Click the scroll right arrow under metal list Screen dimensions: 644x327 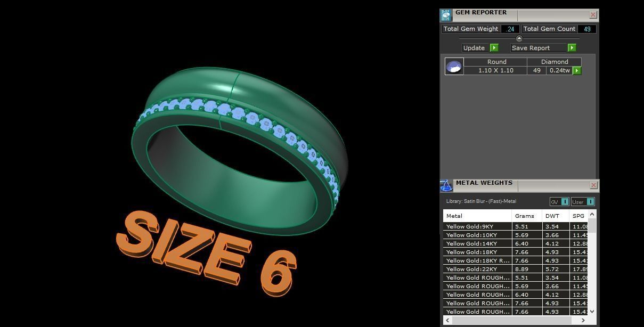(583, 320)
